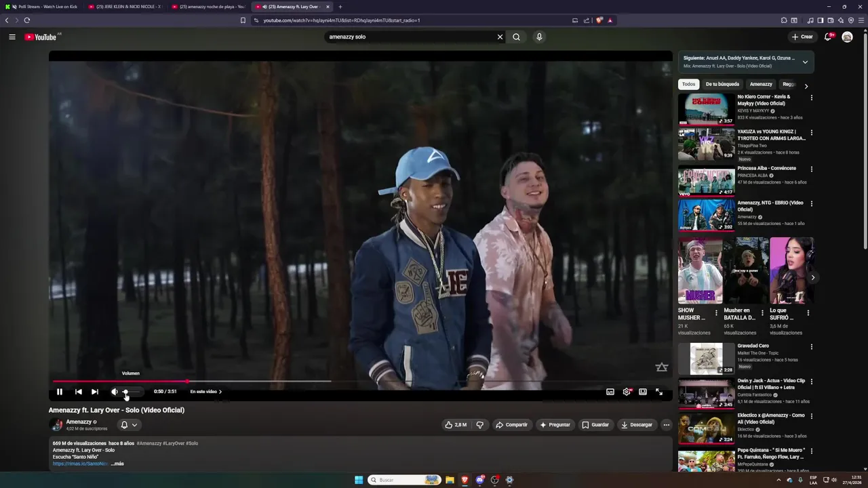Screen dimensions: 868x488
Task: Click the Preguntar button
Action: tap(555, 425)
